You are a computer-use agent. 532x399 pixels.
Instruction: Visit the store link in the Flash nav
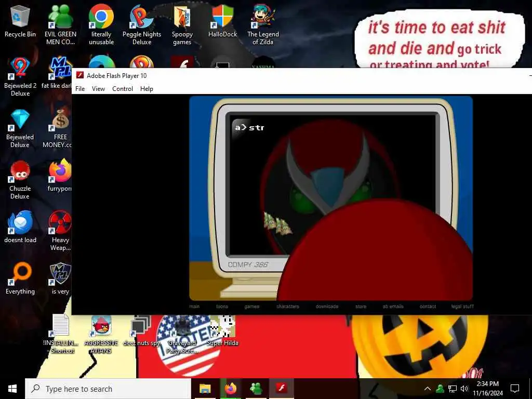point(361,307)
